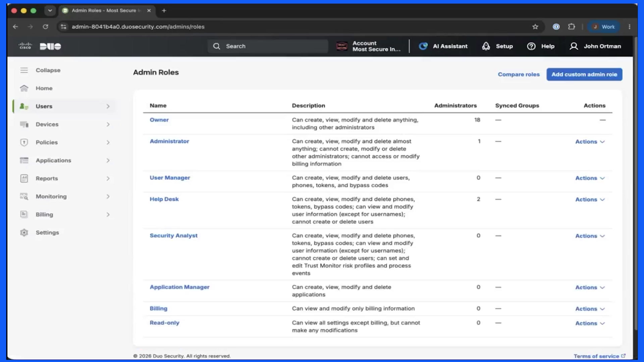This screenshot has height=362, width=644.
Task: Open the Application Manager role link
Action: pos(179,287)
